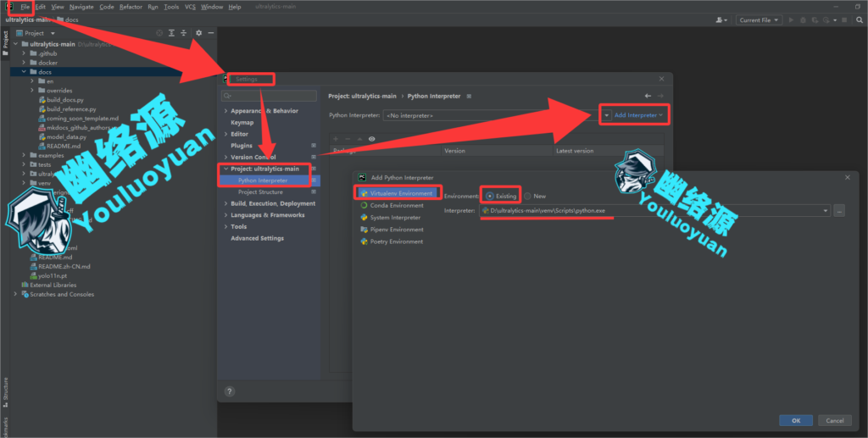
Task: Collapse the docs folder
Action: tap(25, 72)
